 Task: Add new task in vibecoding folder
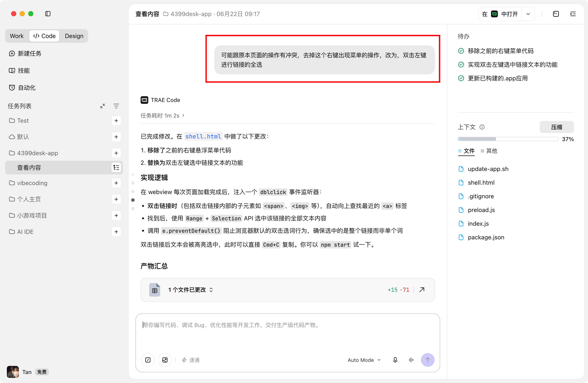coord(116,183)
